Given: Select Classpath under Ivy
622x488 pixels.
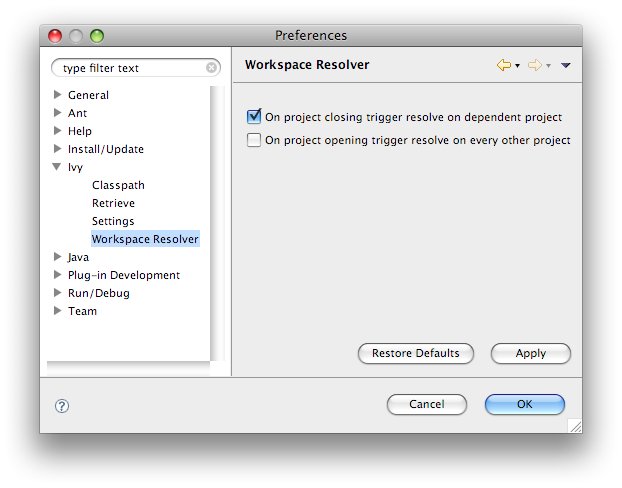Looking at the screenshot, I should click(x=118, y=185).
